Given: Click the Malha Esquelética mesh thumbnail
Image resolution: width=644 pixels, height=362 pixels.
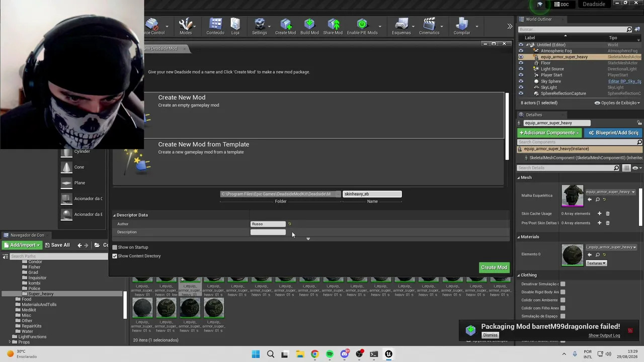Looking at the screenshot, I should pyautogui.click(x=573, y=196).
